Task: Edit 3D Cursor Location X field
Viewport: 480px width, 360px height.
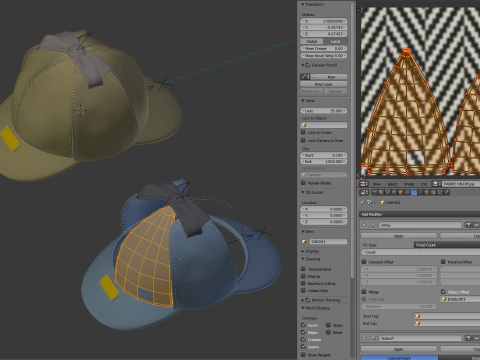Action: point(324,209)
